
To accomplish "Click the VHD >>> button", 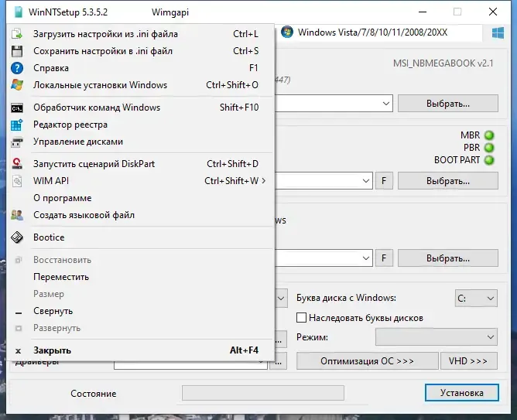I will pos(468,361).
